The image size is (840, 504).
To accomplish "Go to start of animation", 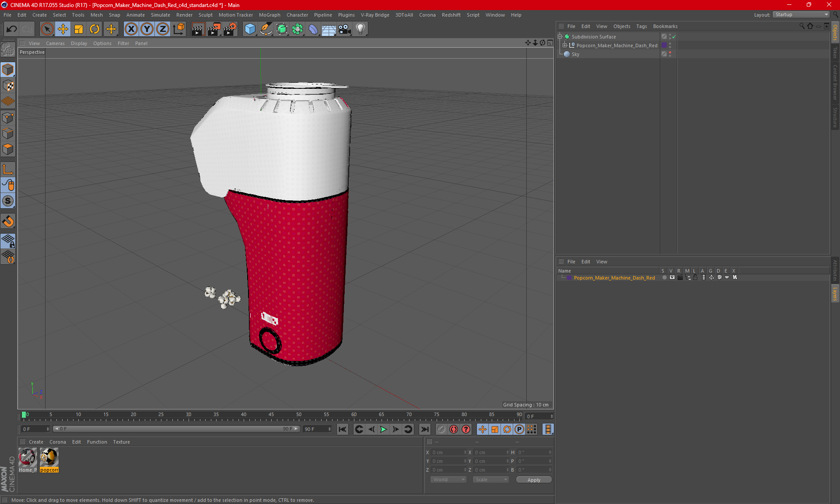I will pos(343,429).
